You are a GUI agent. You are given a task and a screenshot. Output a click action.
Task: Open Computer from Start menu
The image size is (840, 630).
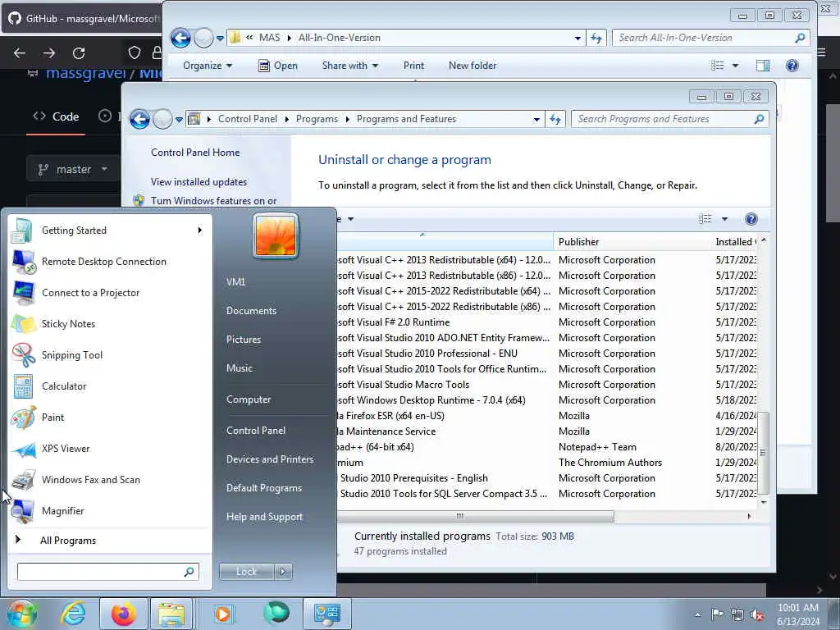249,399
